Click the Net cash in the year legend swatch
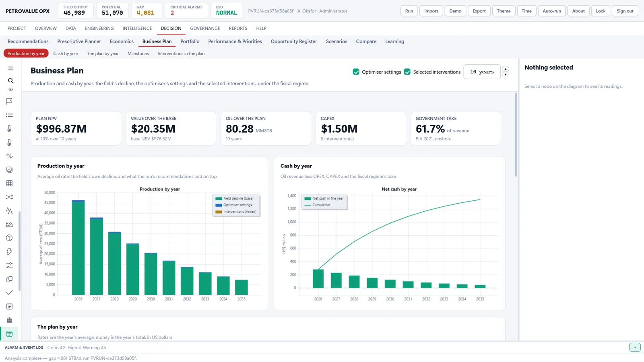The image size is (644, 362). 308,199
